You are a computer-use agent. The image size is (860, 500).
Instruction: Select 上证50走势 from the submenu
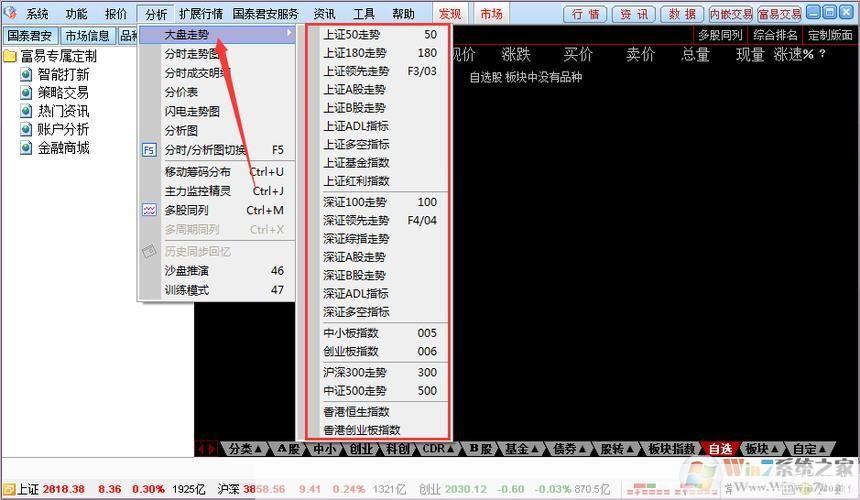tap(380, 35)
